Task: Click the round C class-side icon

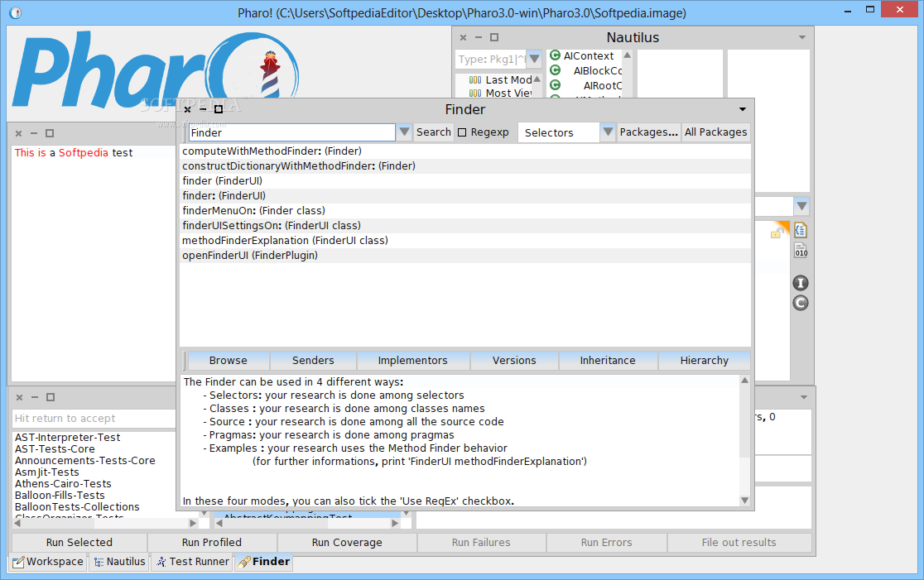Action: tap(801, 304)
